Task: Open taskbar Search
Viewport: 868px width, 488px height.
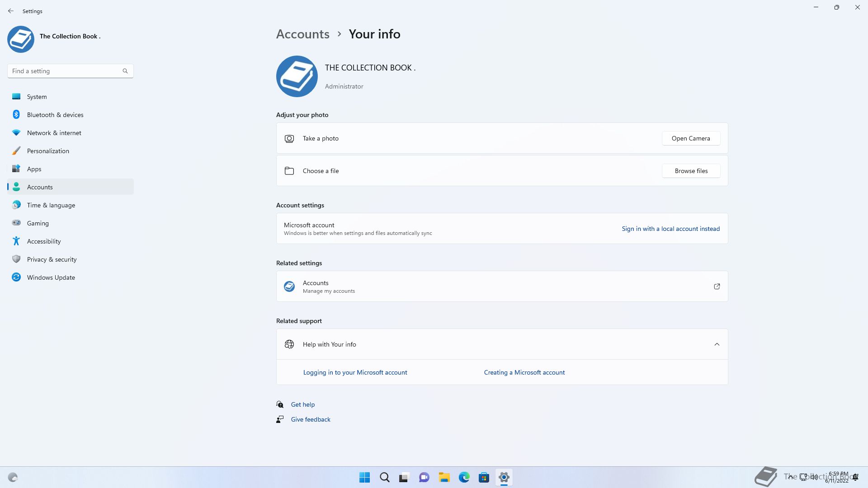Action: [x=385, y=477]
